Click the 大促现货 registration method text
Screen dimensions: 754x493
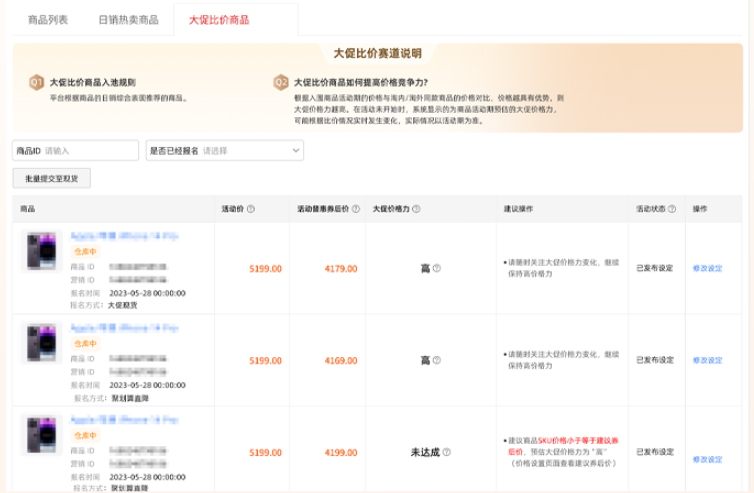123,305
